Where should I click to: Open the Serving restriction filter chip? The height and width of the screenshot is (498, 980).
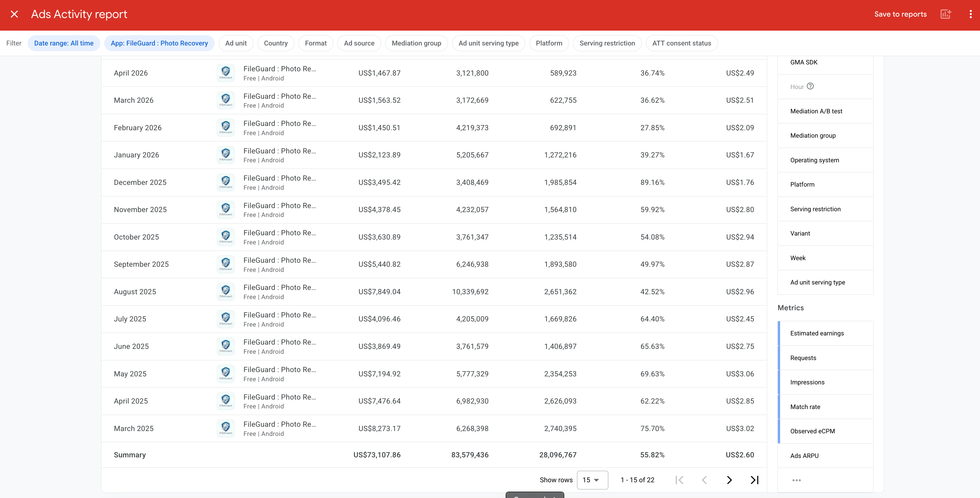(607, 43)
